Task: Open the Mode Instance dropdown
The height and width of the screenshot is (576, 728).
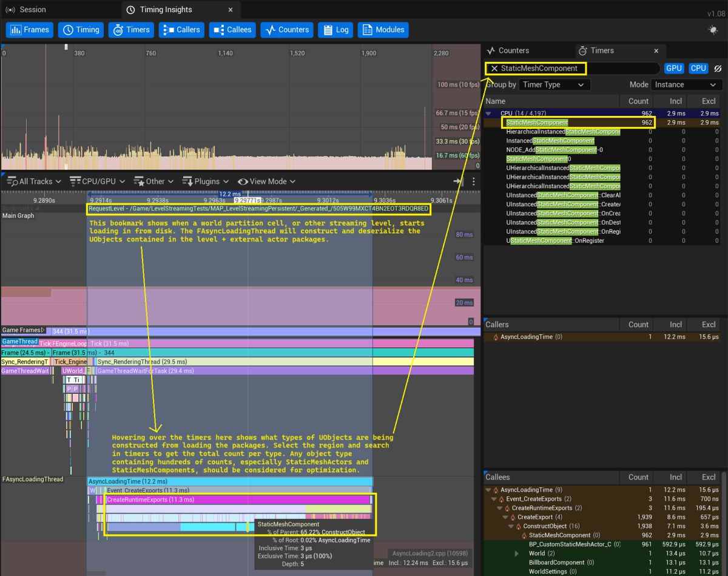Action: [x=686, y=85]
